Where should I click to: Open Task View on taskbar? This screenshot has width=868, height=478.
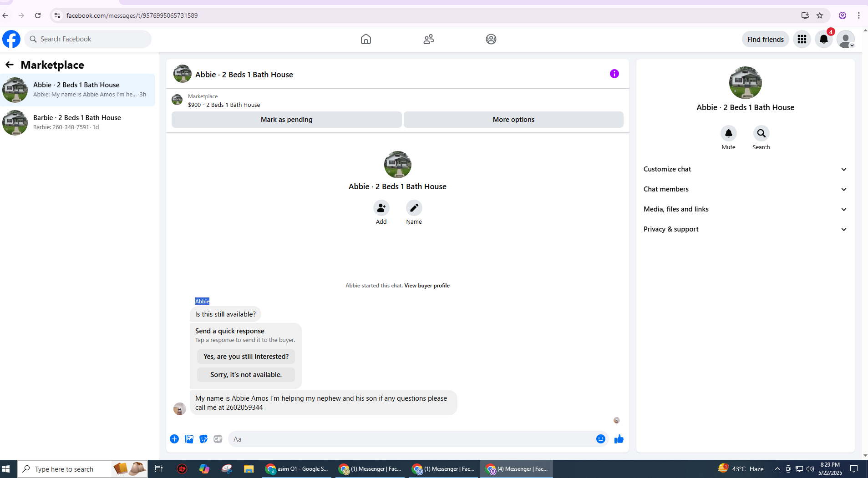[159, 469]
